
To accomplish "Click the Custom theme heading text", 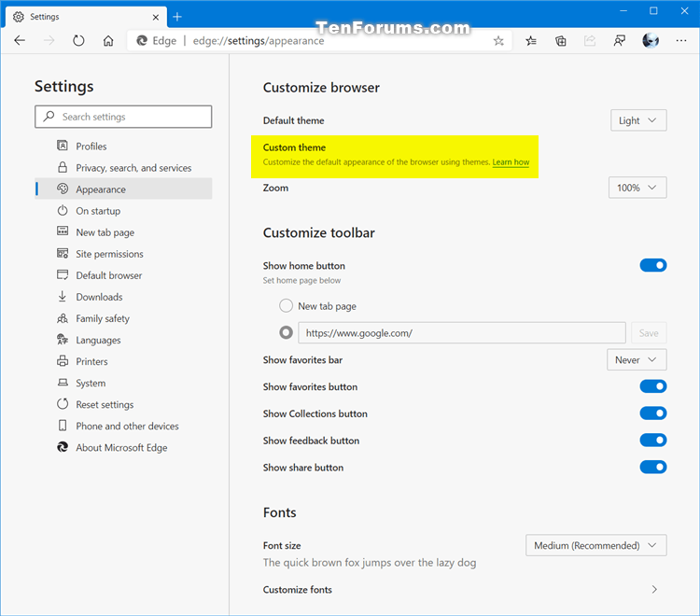I will (x=294, y=147).
